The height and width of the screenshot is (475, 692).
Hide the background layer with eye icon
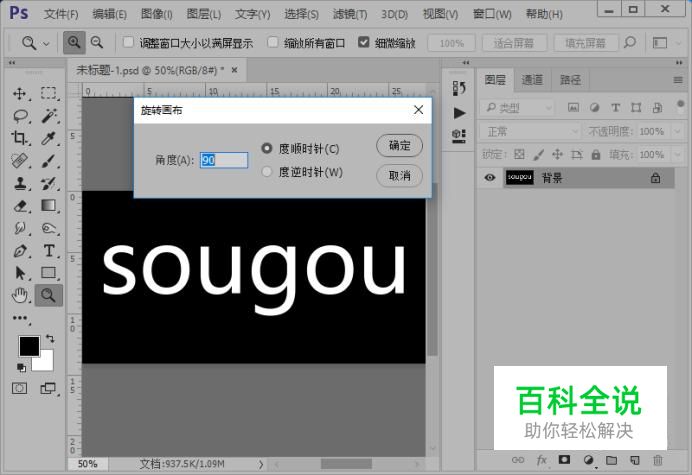(489, 177)
